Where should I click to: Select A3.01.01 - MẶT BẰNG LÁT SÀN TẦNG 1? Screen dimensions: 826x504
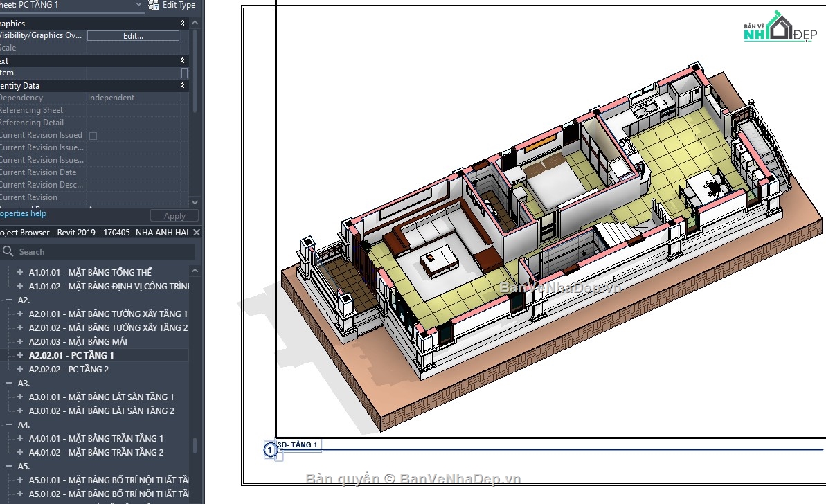101,397
